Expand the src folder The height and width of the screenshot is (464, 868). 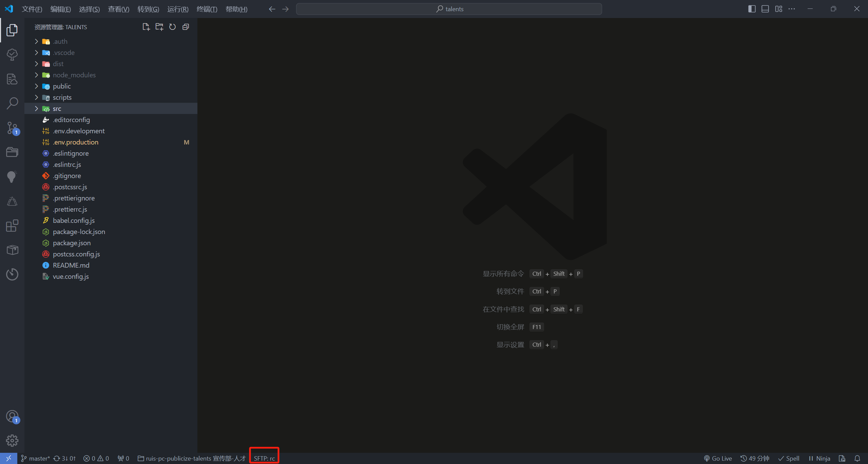[111, 109]
